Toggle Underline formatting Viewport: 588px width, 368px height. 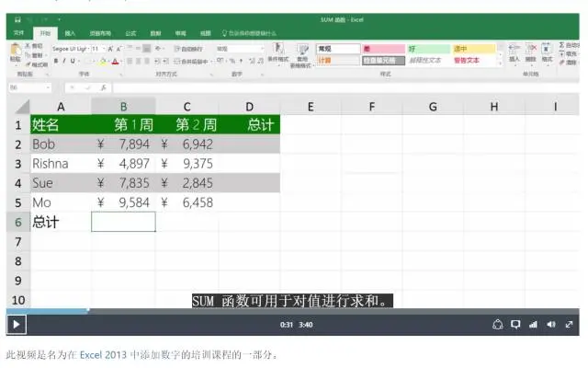[73, 61]
